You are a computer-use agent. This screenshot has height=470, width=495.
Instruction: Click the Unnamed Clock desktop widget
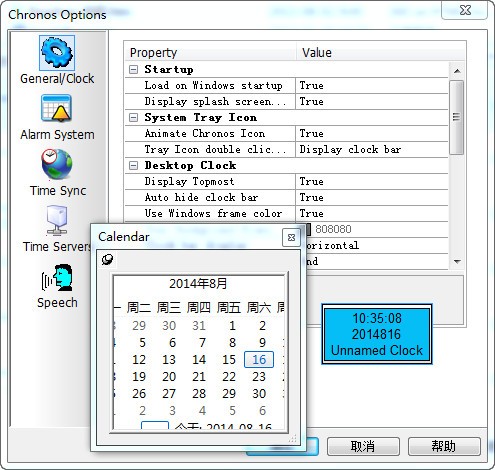tap(377, 334)
